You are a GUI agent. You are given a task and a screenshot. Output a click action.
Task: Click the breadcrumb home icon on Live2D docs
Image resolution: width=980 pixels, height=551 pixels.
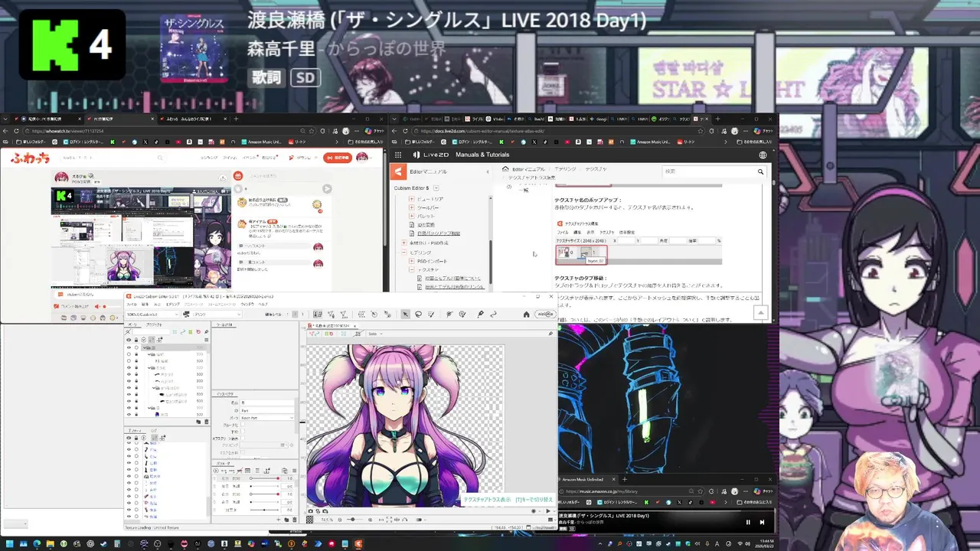tap(505, 169)
